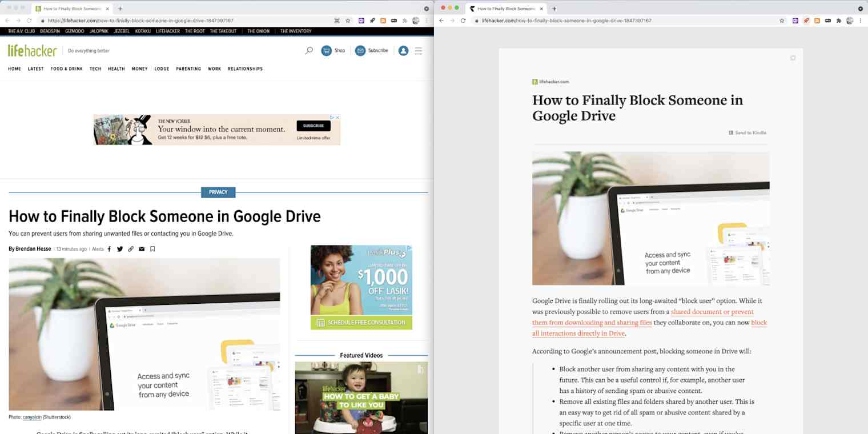
Task: Copy the article link using the chain icon
Action: [x=131, y=248]
